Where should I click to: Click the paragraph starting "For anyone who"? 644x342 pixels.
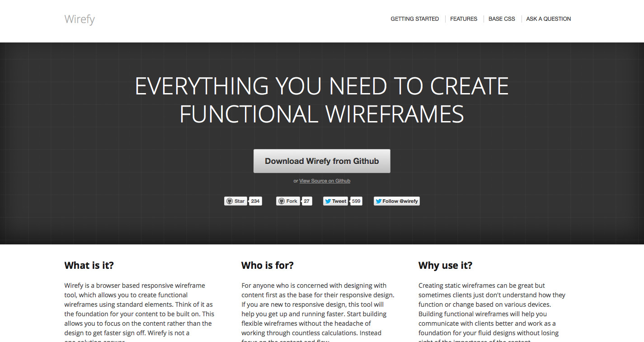tap(318, 309)
